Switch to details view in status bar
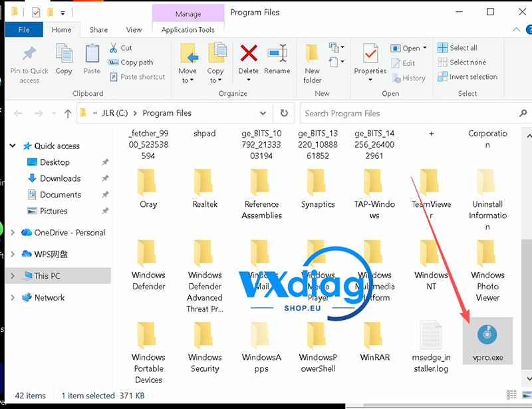The height and width of the screenshot is (409, 532). point(511,395)
